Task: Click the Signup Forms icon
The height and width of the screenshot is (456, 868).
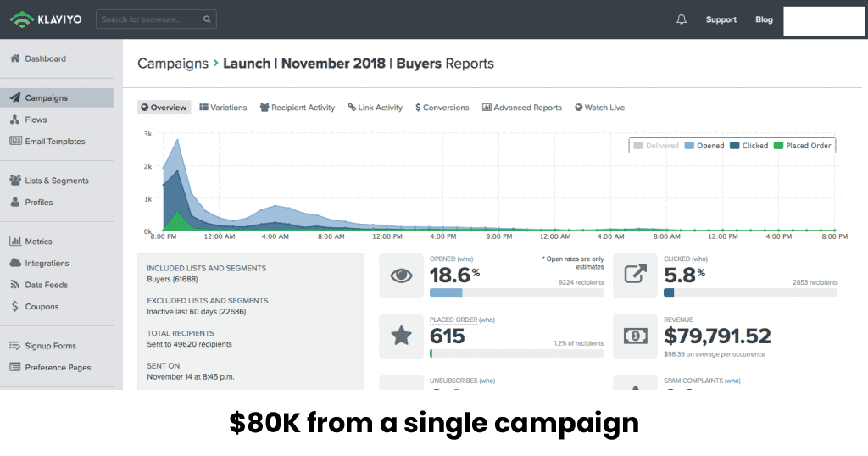Action: click(15, 345)
